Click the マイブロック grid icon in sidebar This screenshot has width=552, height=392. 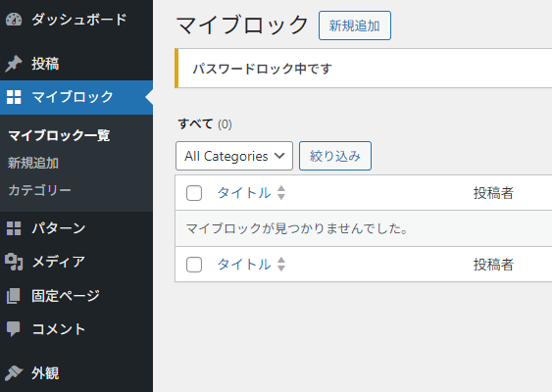14,97
